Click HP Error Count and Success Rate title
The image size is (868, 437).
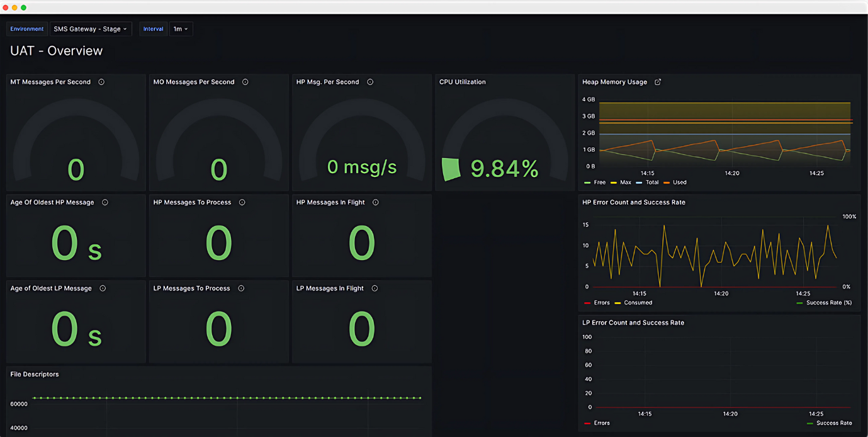pos(634,202)
